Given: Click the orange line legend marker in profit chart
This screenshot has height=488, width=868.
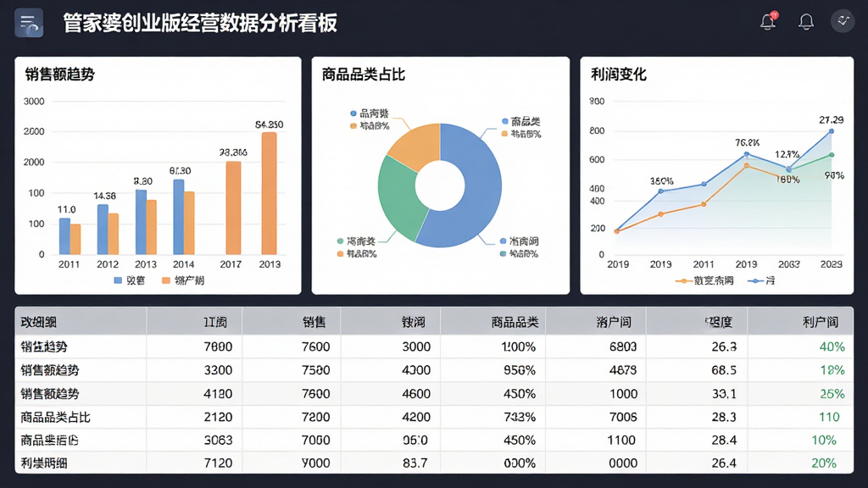Looking at the screenshot, I should (x=684, y=281).
